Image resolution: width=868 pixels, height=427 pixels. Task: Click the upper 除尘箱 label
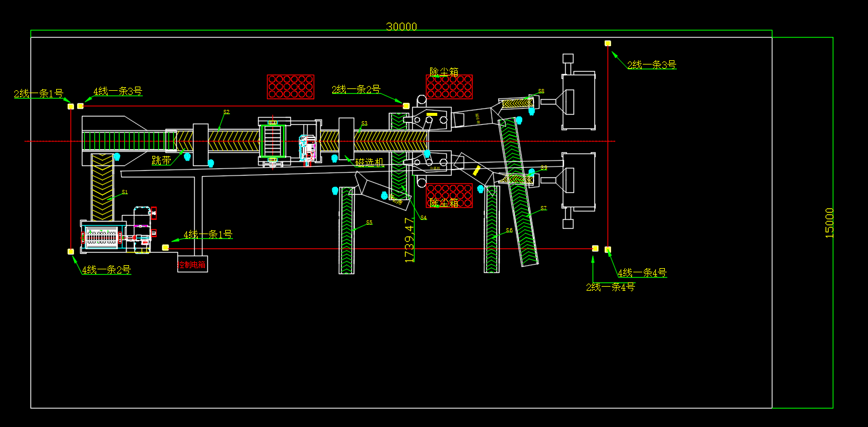pos(444,72)
